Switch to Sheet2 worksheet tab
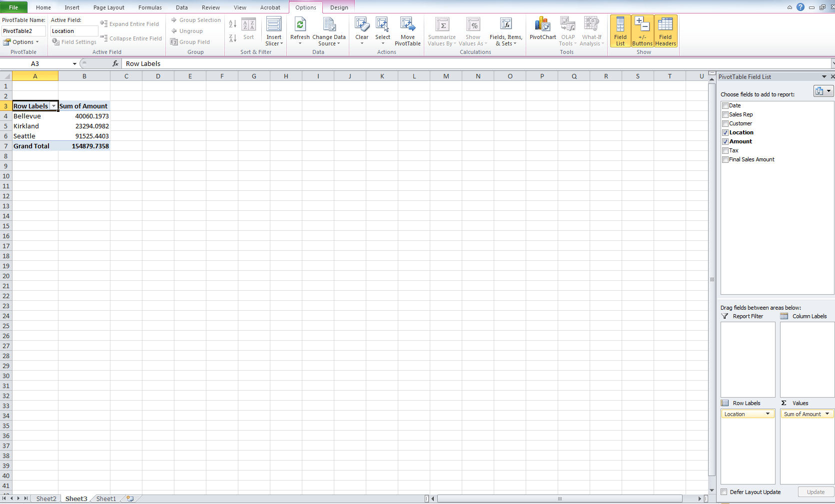This screenshot has height=504, width=835. pyautogui.click(x=46, y=499)
